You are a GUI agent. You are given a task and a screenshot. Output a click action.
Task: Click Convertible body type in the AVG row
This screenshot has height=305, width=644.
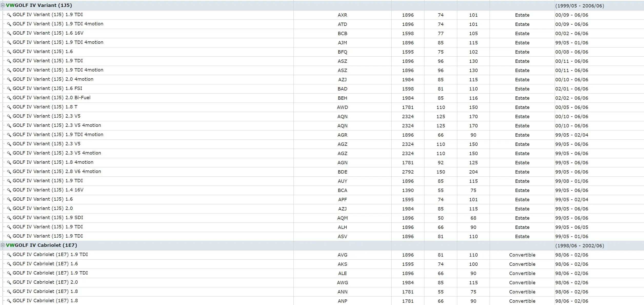click(x=522, y=255)
